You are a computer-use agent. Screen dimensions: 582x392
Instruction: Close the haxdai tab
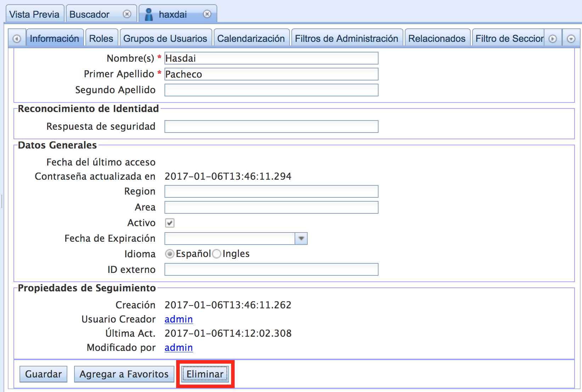[x=207, y=14]
